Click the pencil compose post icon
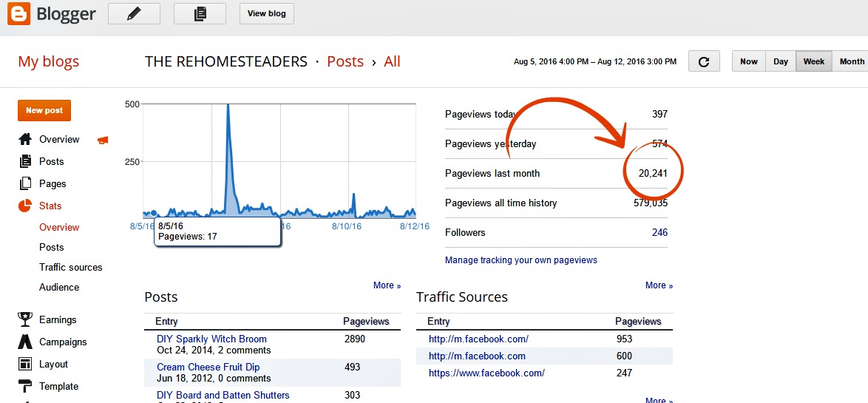The height and width of the screenshot is (403, 868). (133, 14)
